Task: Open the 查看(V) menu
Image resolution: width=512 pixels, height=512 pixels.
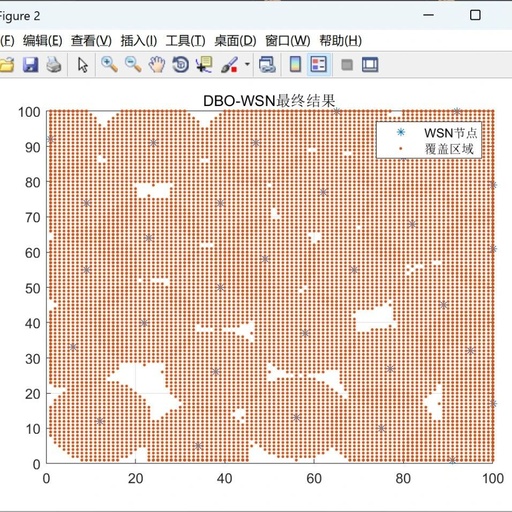Action: click(91, 41)
